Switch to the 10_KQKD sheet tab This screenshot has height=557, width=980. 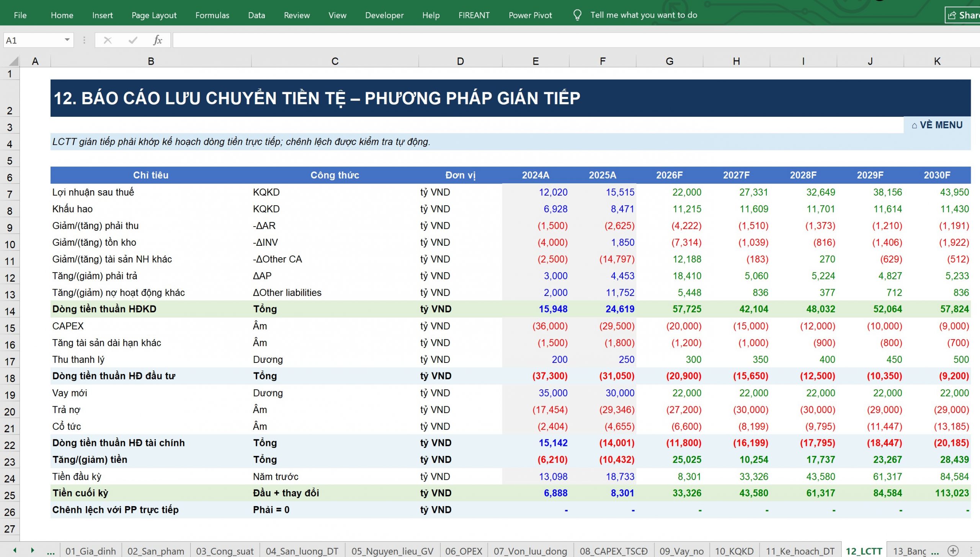coord(734,551)
